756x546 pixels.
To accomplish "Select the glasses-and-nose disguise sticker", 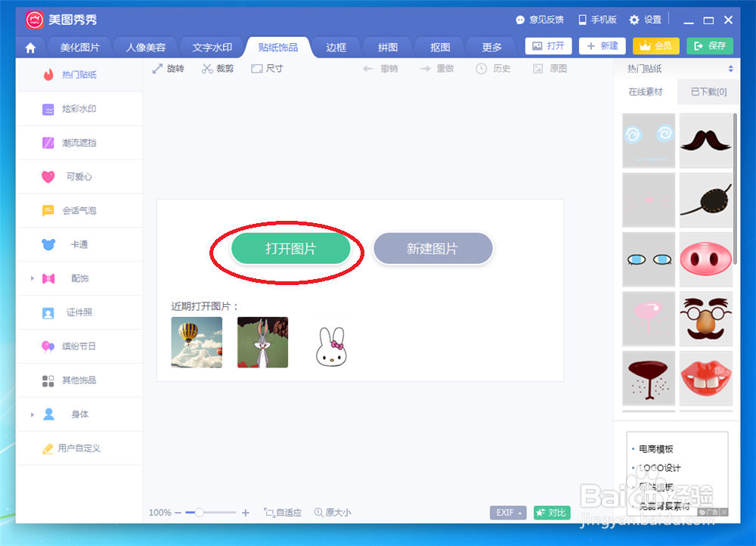I will (x=706, y=319).
